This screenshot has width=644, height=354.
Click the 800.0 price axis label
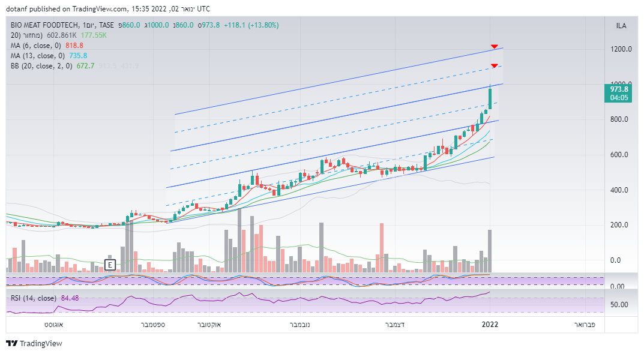(619, 119)
